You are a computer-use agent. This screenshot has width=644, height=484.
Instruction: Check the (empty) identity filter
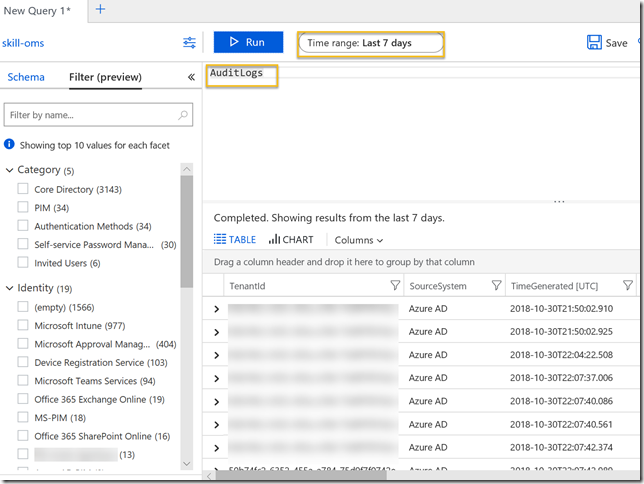(23, 307)
